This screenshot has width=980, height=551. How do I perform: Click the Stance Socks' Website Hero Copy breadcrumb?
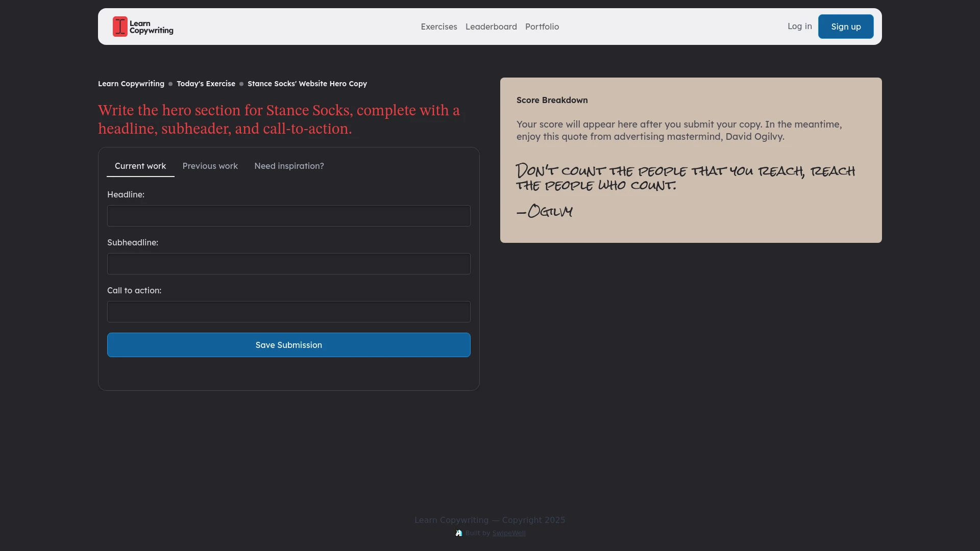(x=306, y=84)
